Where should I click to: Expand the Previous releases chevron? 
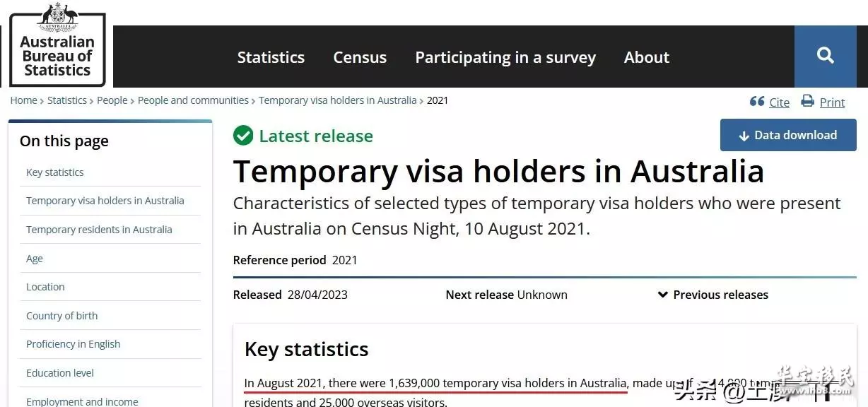coord(662,295)
